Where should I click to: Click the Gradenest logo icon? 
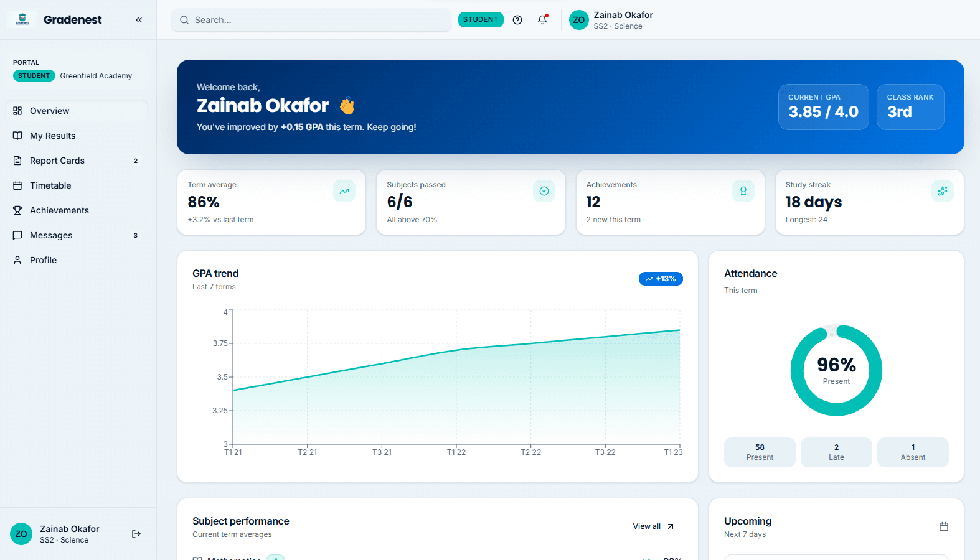coord(22,19)
